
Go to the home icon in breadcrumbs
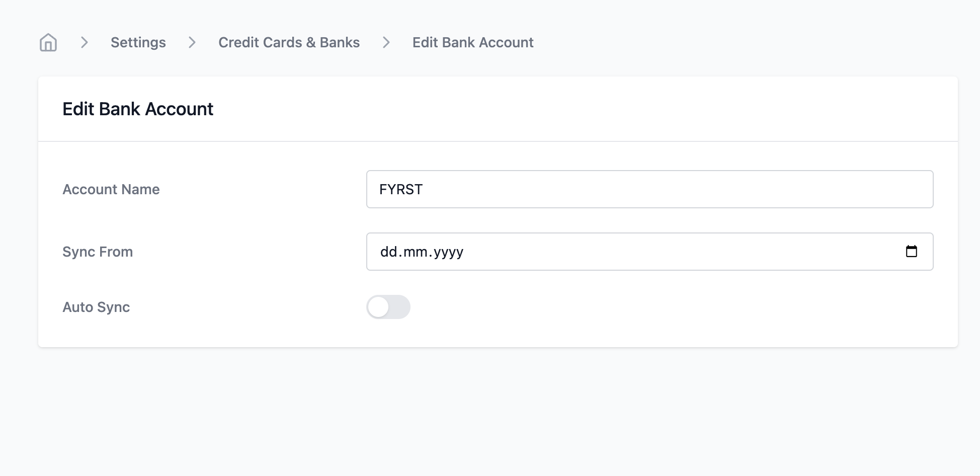click(x=48, y=42)
